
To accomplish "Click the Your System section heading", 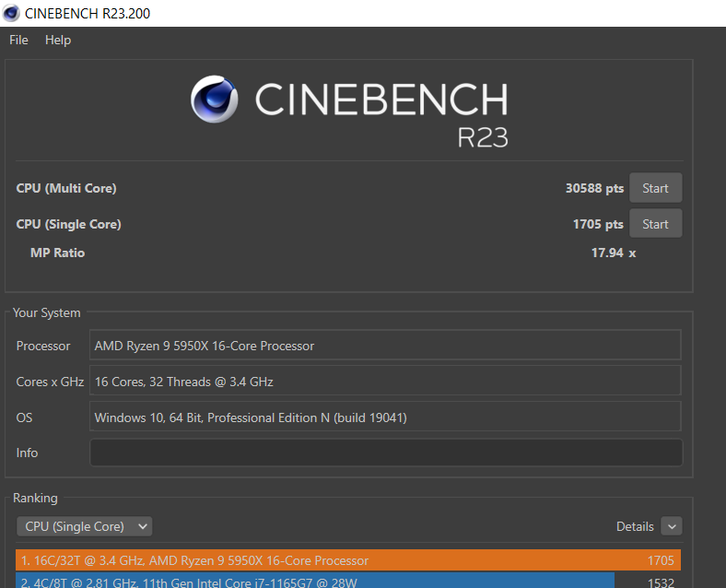I will point(47,312).
